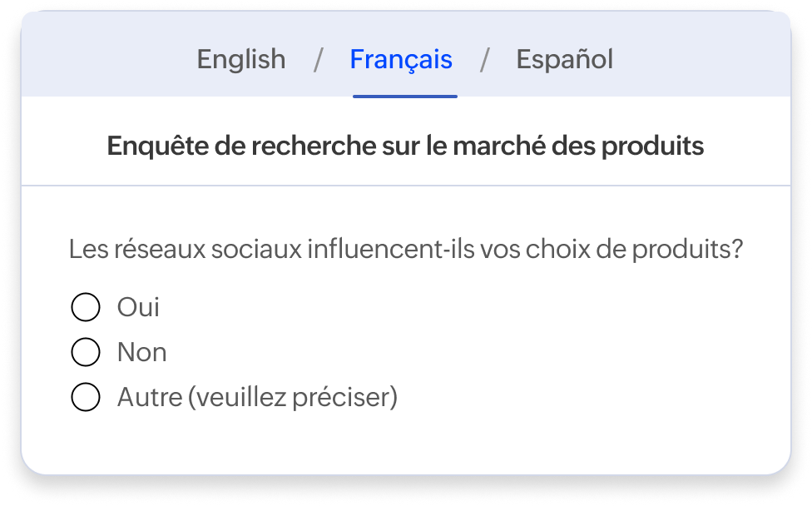Click the English language link
812x506 pixels.
click(240, 59)
